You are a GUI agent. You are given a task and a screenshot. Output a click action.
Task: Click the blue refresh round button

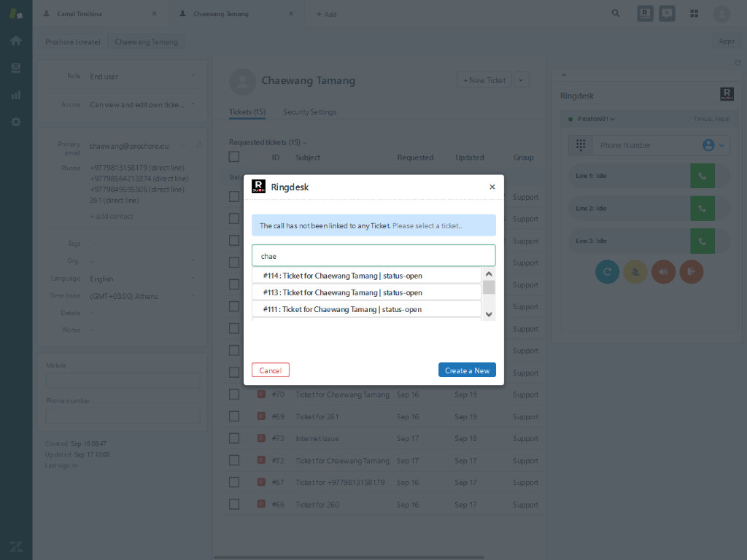click(x=607, y=271)
